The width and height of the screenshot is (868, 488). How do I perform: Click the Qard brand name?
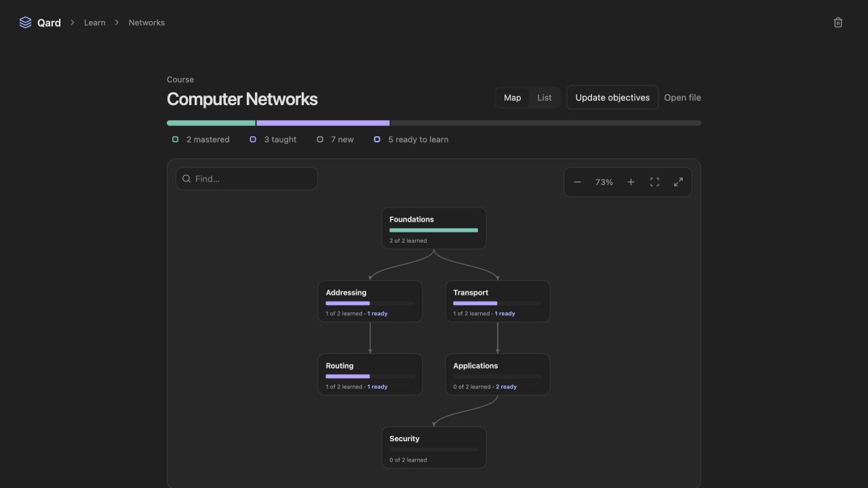49,22
